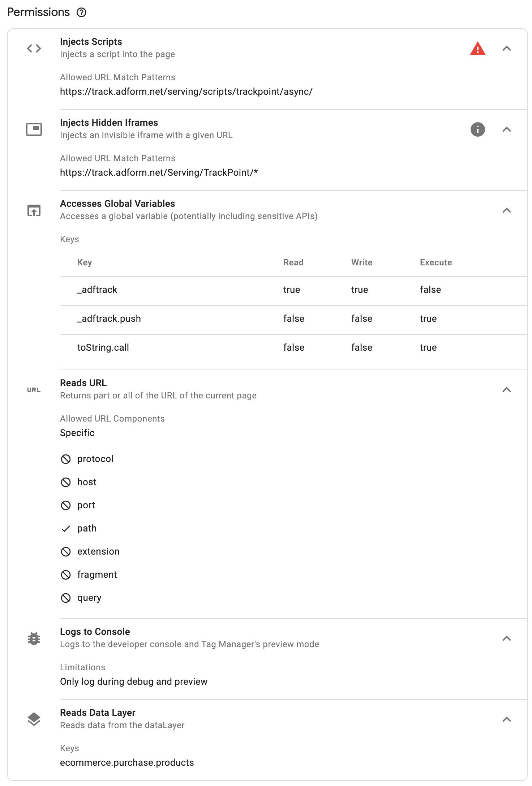This screenshot has height=786, width=532.
Task: Click the Logs to Console bug icon
Action: point(34,638)
